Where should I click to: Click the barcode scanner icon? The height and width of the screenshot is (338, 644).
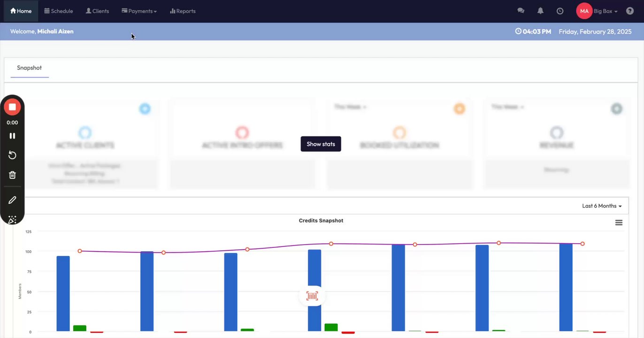(x=312, y=296)
